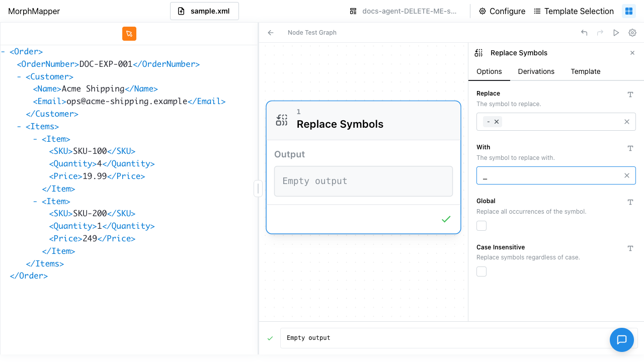This screenshot has height=362, width=644.
Task: Enable the Case Insensitive checkbox
Action: click(x=481, y=271)
